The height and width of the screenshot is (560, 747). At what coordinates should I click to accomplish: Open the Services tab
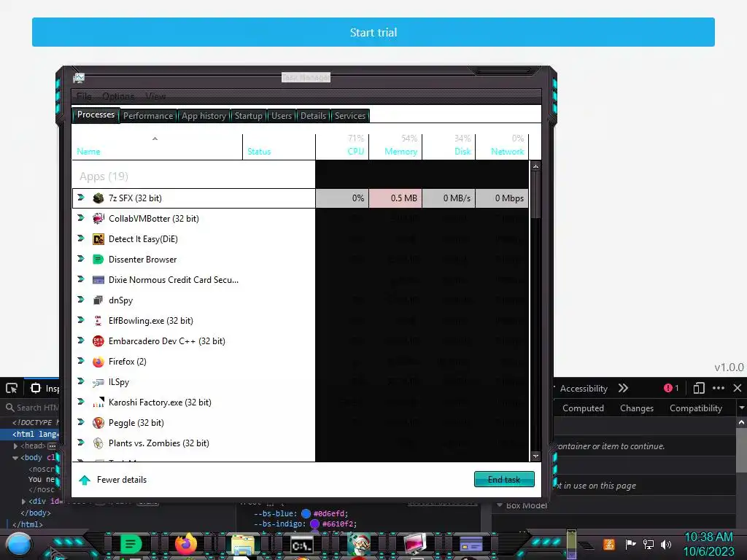pyautogui.click(x=349, y=116)
